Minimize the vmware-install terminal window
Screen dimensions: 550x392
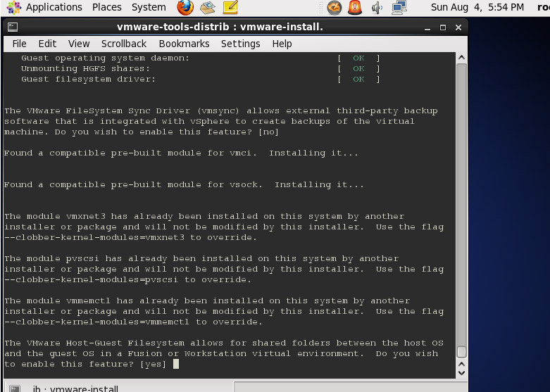pos(427,27)
